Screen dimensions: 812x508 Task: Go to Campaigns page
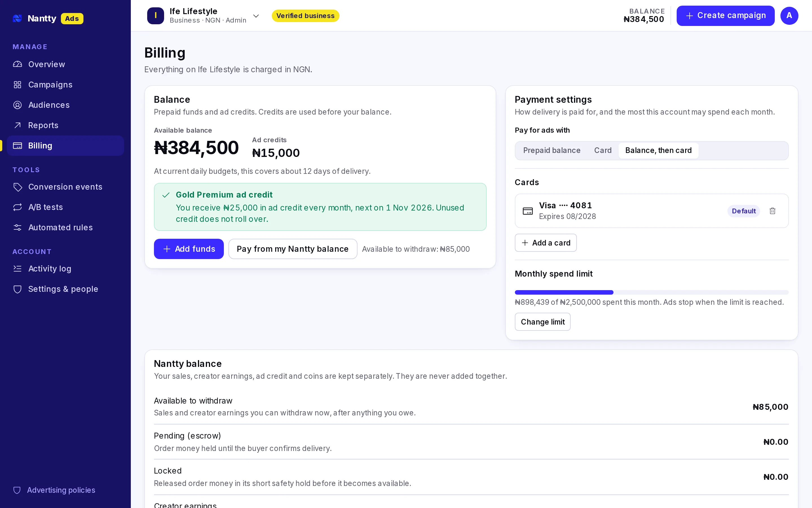tap(65, 85)
